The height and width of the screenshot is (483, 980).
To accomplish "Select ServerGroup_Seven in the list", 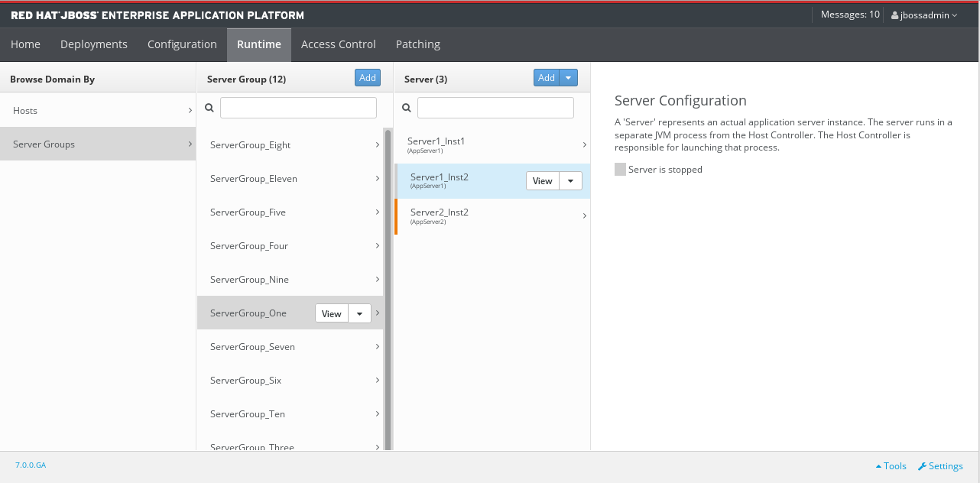I will point(252,347).
